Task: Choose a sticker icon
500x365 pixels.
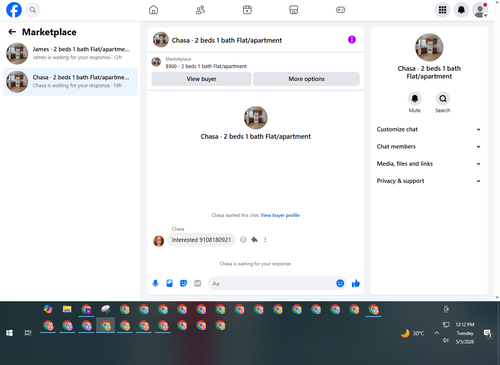Action: [183, 283]
